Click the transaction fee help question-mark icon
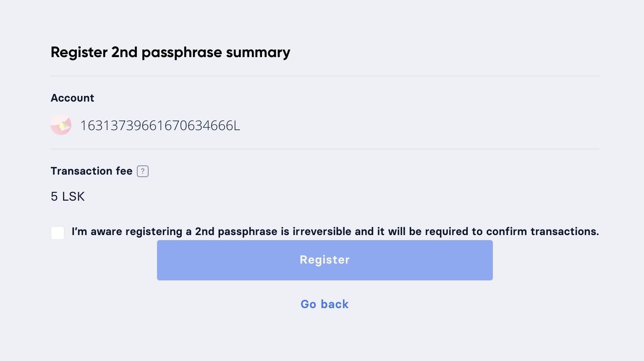The width and height of the screenshot is (644, 361). (x=143, y=171)
